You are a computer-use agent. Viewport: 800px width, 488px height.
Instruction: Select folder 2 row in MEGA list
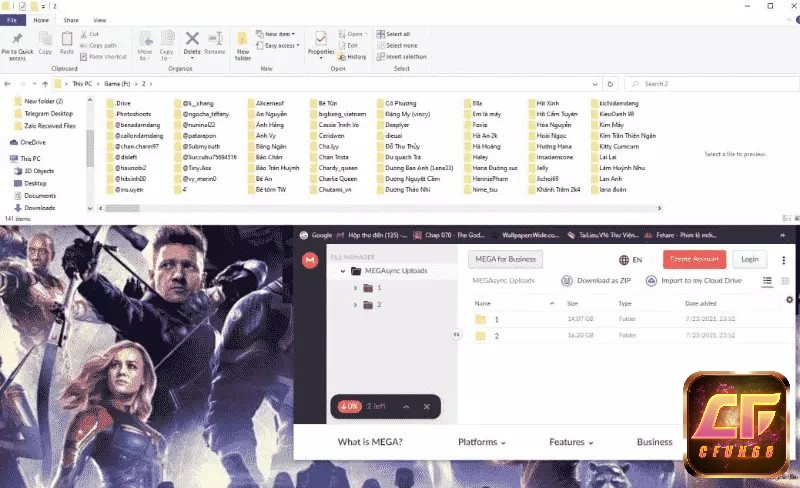[x=630, y=335]
